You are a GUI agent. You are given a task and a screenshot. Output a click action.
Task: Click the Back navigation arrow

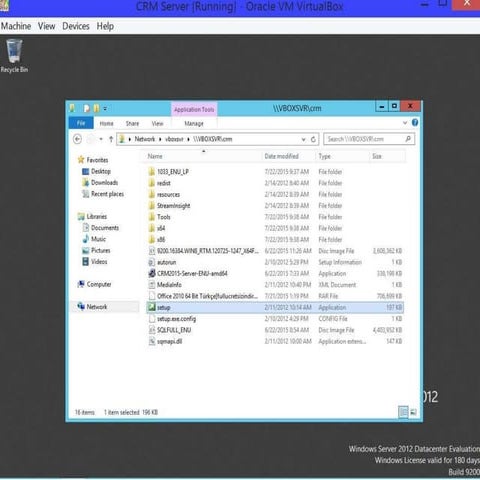tap(77, 139)
